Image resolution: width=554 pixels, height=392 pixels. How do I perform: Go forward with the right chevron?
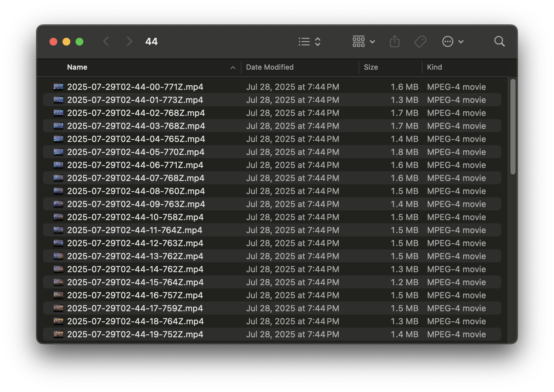tap(129, 42)
